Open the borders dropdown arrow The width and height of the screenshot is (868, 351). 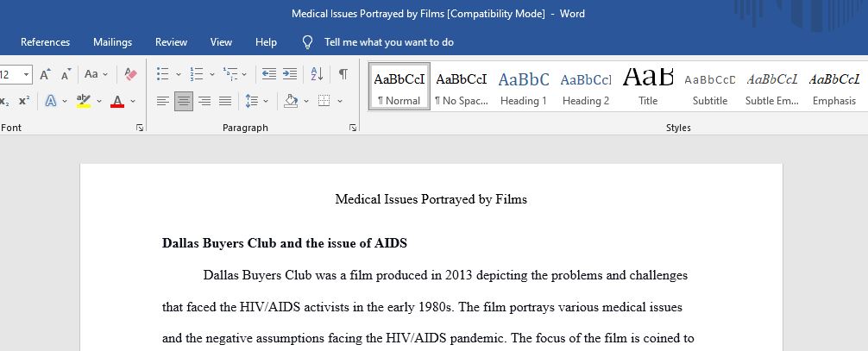point(340,101)
